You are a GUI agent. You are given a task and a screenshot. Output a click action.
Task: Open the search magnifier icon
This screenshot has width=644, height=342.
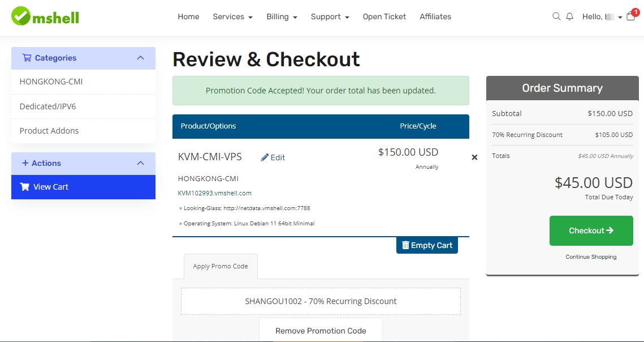coord(556,16)
